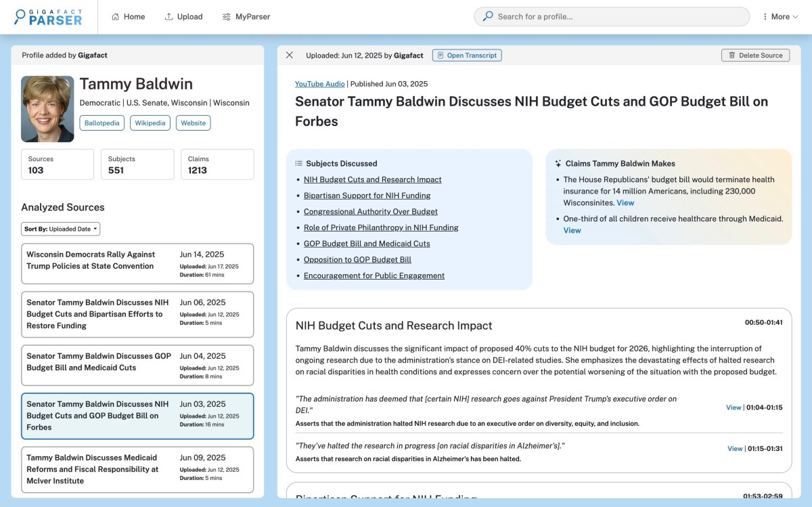Click Tammy Baldwin's profile photo
The width and height of the screenshot is (812, 507).
[47, 109]
